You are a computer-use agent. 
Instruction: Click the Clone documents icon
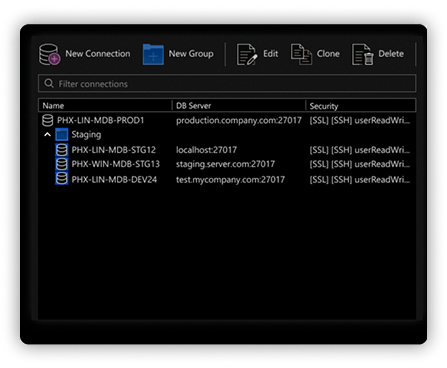(301, 54)
